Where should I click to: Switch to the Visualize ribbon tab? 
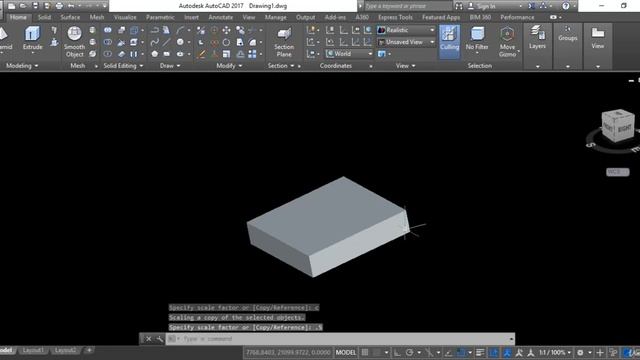[x=125, y=17]
